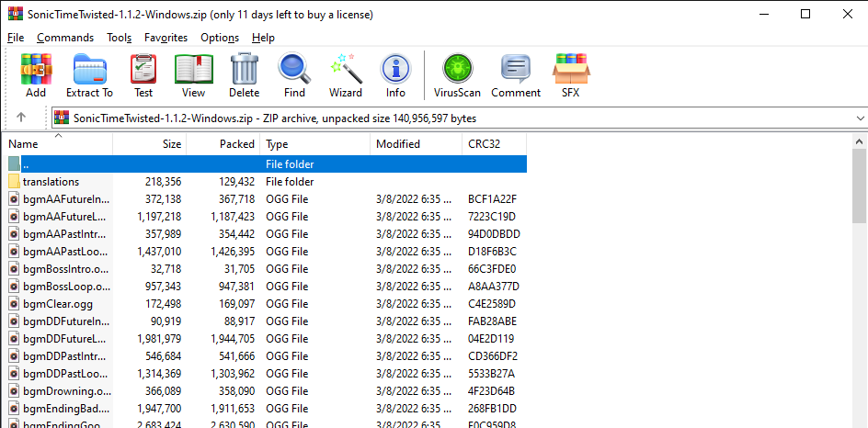Click size value 1,197,218
The width and height of the screenshot is (868, 428).
pos(159,216)
